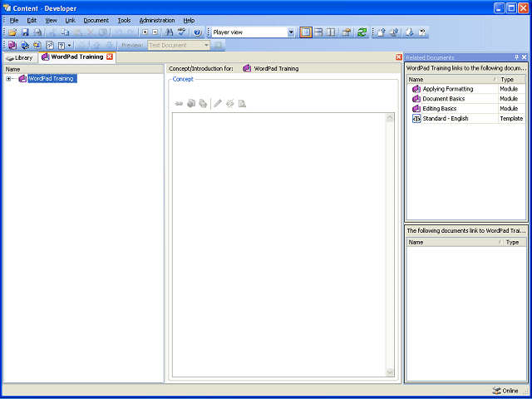Click the Redo arrow icon
The width and height of the screenshot is (532, 399).
[x=131, y=32]
